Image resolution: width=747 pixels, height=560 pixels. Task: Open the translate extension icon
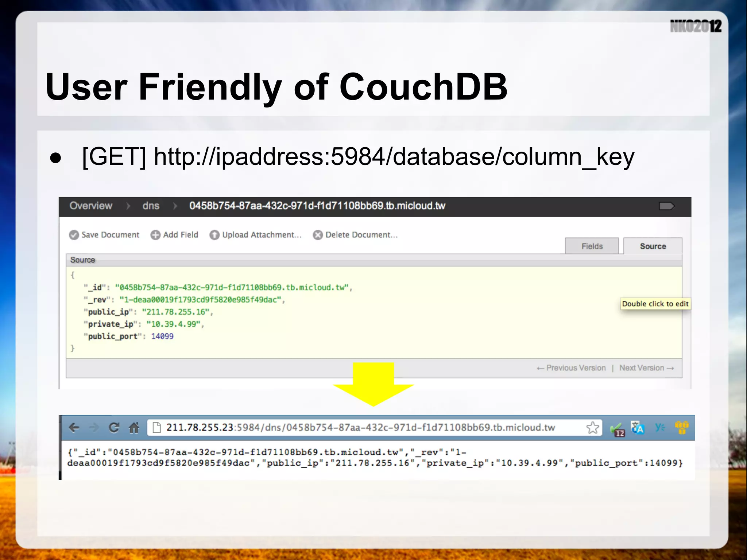(638, 428)
